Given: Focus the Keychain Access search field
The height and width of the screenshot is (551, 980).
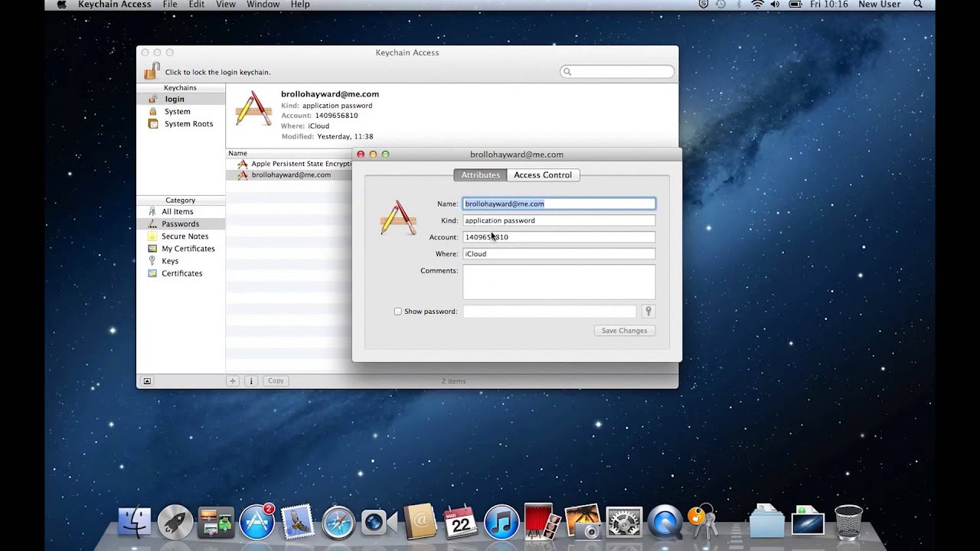Looking at the screenshot, I should pyautogui.click(x=617, y=71).
